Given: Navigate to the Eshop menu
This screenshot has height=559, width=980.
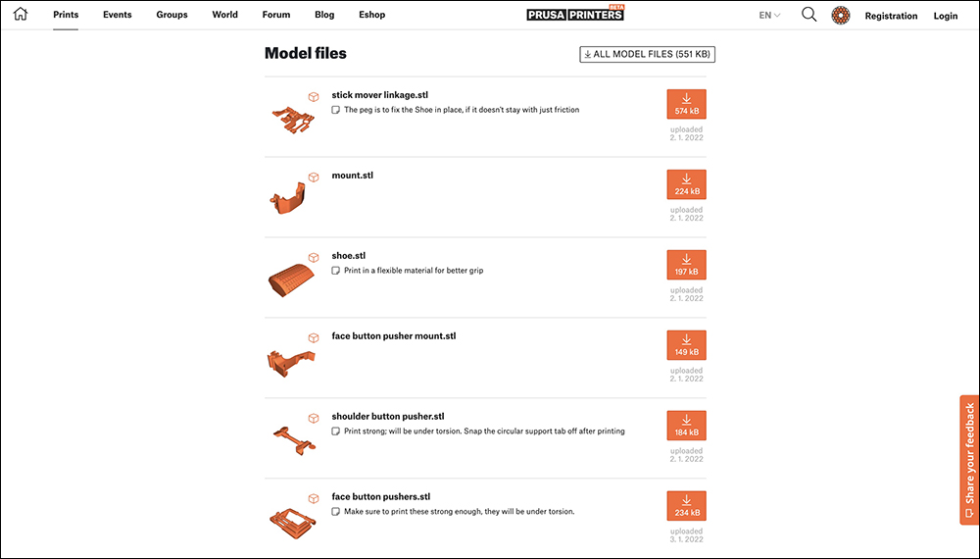Looking at the screenshot, I should [371, 15].
